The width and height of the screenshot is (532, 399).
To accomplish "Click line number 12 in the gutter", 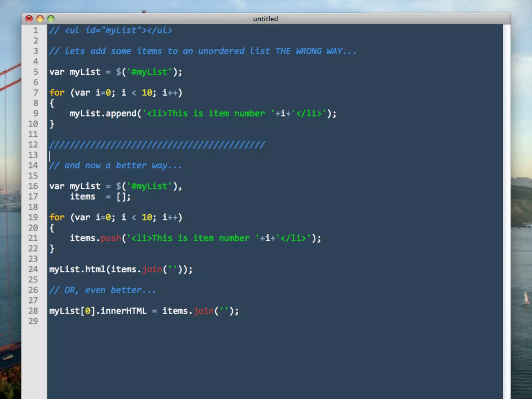I will [33, 145].
